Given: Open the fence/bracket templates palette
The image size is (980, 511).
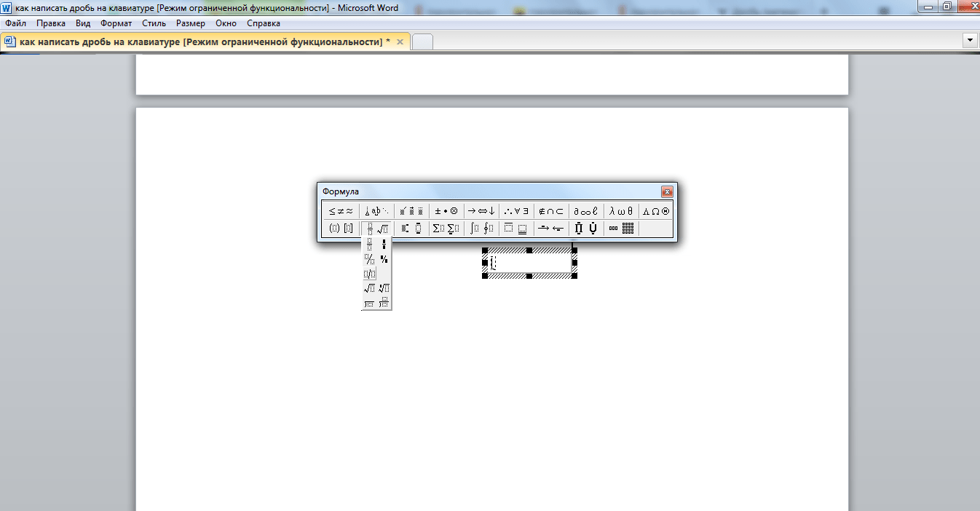Looking at the screenshot, I should coord(341,229).
